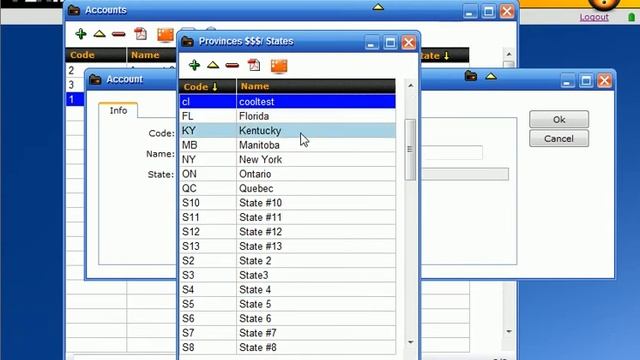Select the State3 row
Image resolution: width=640 pixels, height=360 pixels.
pos(287,276)
